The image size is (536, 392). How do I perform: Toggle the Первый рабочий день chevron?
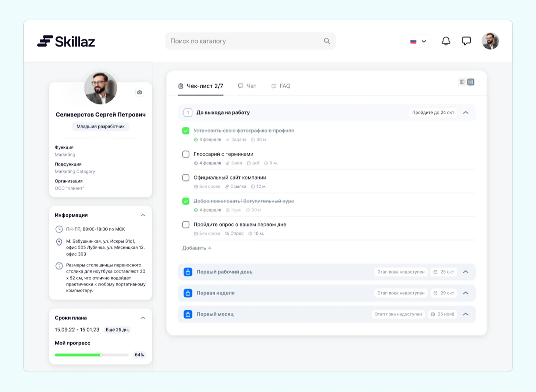pyautogui.click(x=466, y=272)
